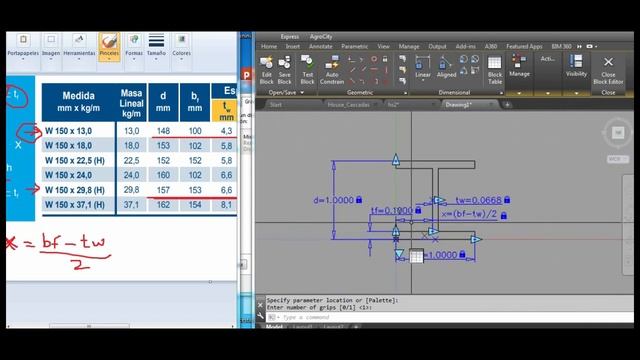
Task: Choose the Diameter dimensional constraint icon
Action: (475, 60)
